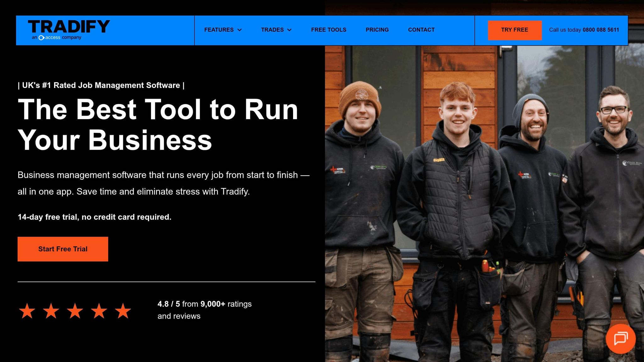The width and height of the screenshot is (644, 362).
Task: Call the phone number 0800 088 5611
Action: pos(601,30)
